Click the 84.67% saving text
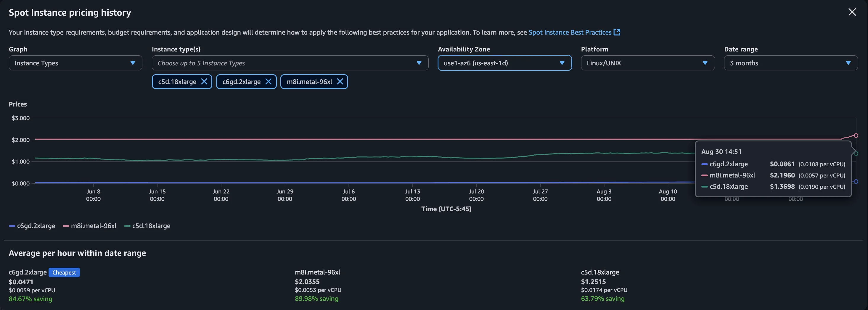 [30, 299]
